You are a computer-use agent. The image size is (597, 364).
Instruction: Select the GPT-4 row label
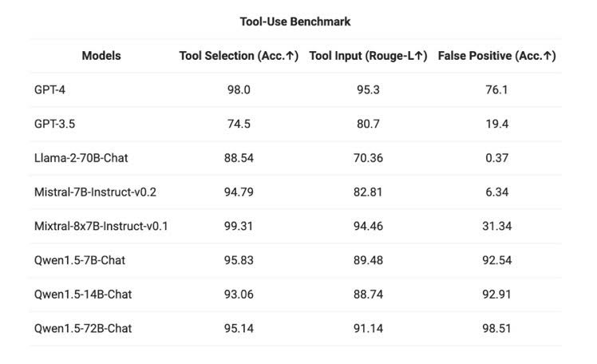[x=49, y=90]
